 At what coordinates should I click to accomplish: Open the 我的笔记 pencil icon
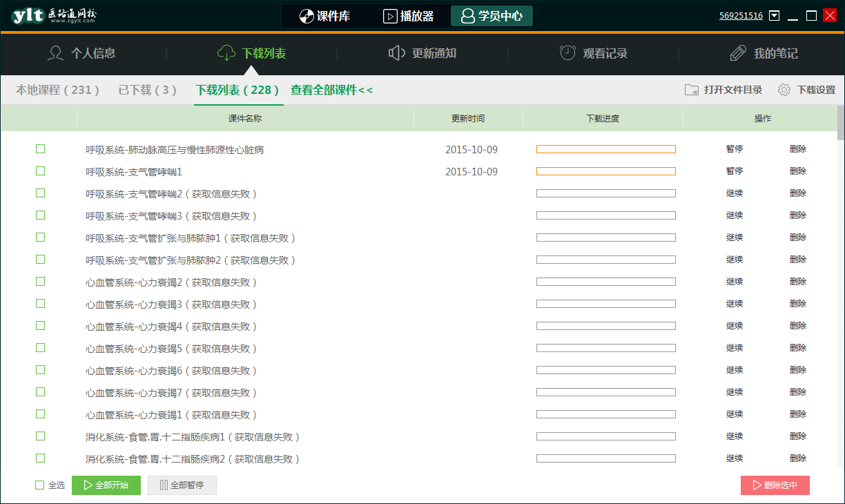point(738,53)
